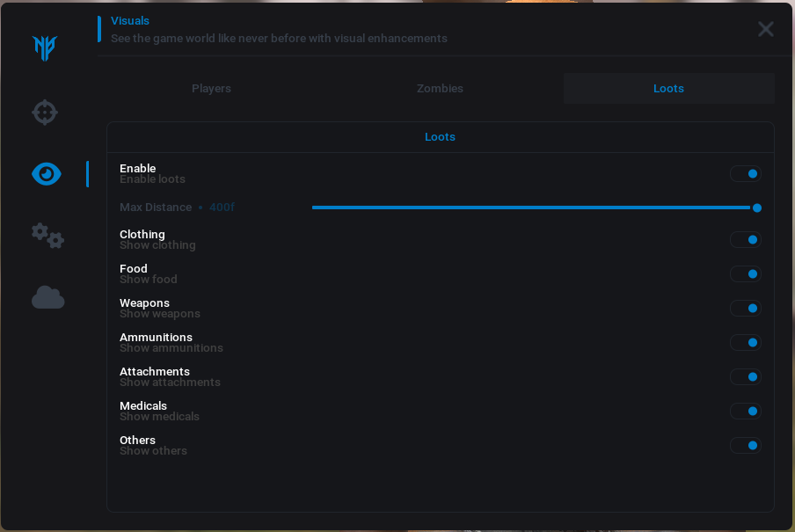Turn off the Food toggle

(x=746, y=274)
